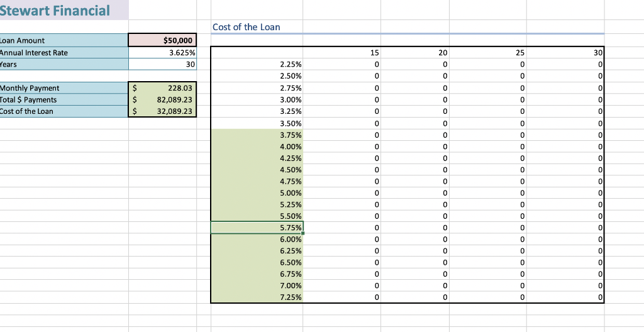Select the 2.75% rate cell

click(257, 88)
